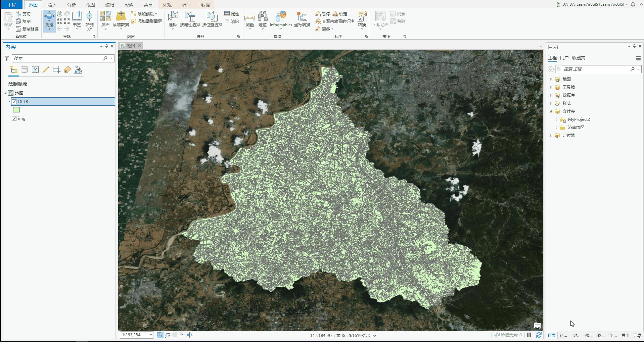644x342 pixels.
Task: Expand the MyProject2 folder in Catalog
Action: 556,119
